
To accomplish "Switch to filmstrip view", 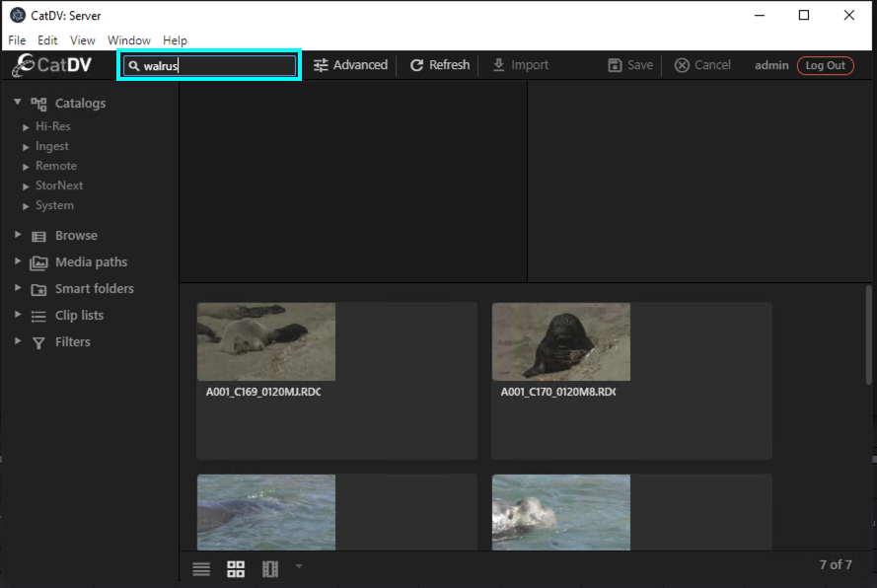I will point(270,569).
